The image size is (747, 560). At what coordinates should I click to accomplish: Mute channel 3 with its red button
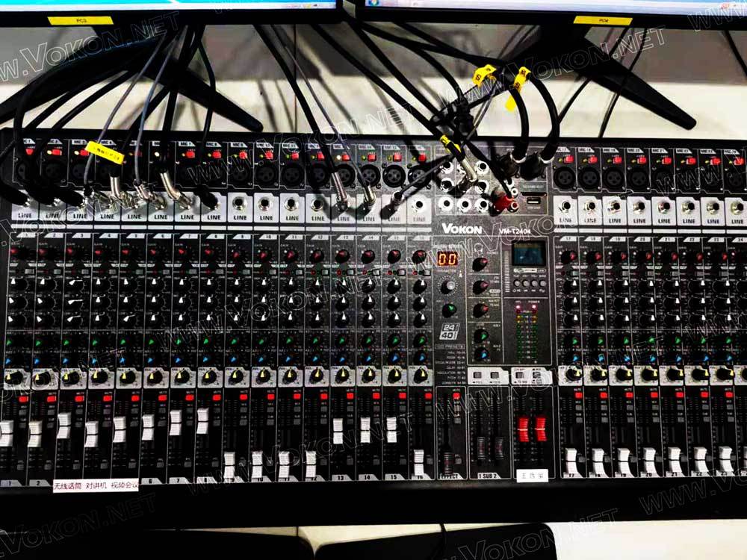point(80,398)
